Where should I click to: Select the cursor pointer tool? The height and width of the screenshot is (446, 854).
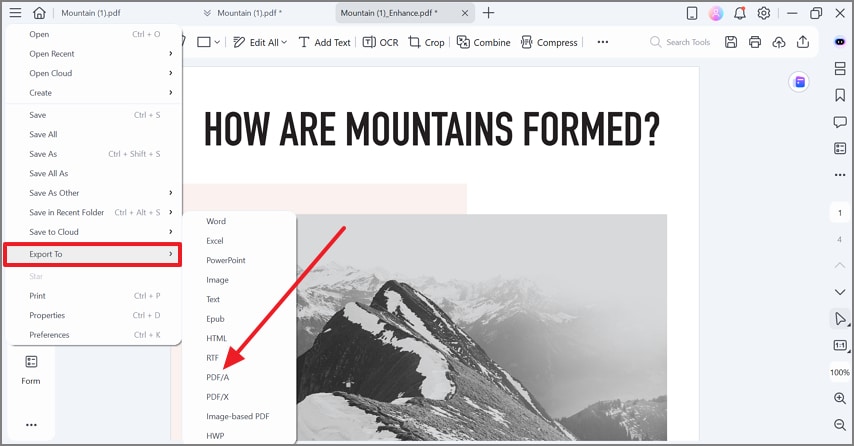click(840, 319)
